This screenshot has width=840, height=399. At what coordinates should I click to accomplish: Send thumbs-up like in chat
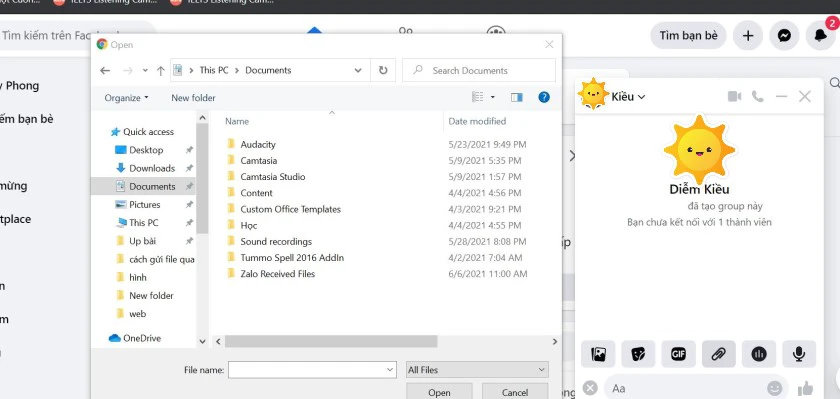click(805, 389)
